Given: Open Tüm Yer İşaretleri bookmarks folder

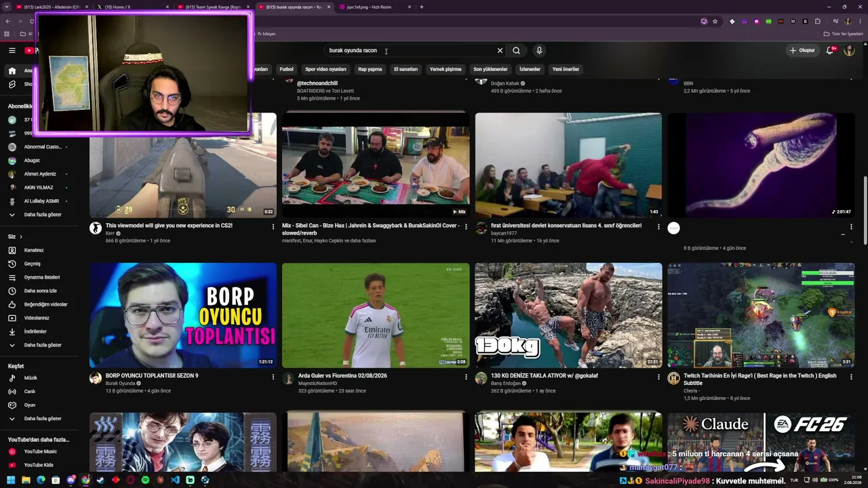Looking at the screenshot, I should tap(843, 33).
